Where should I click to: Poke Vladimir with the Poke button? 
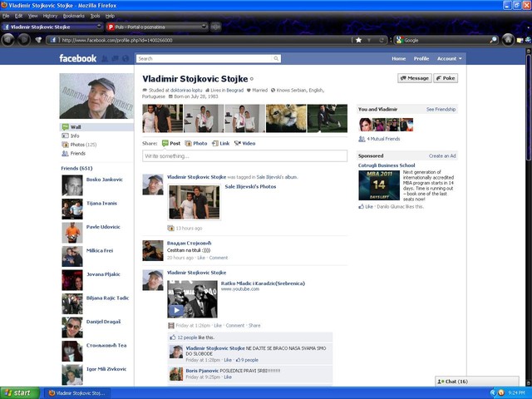pos(446,78)
